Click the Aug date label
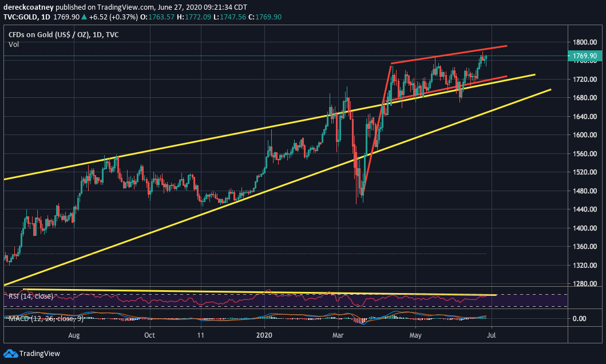606x364 pixels. click(x=74, y=335)
